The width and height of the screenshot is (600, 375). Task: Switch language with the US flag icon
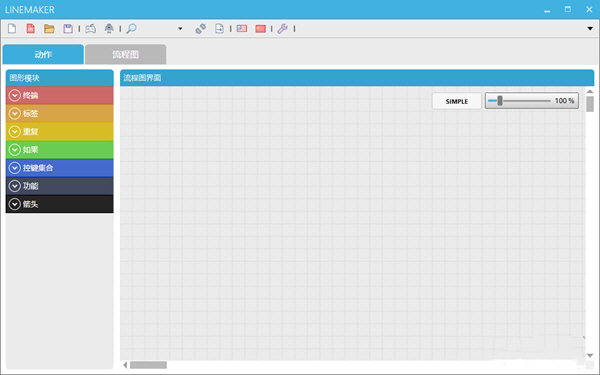(x=242, y=29)
